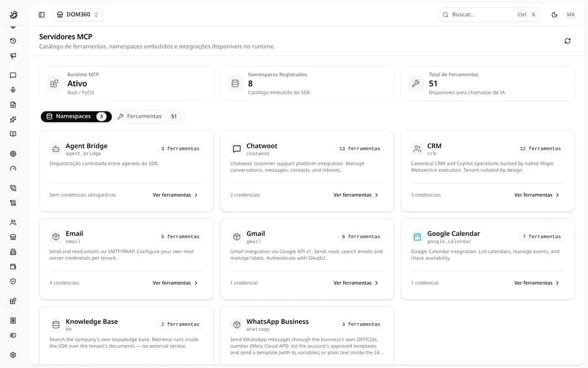The width and height of the screenshot is (588, 368).
Task: Open the MCP blocks icon in sidebar
Action: [x=13, y=301]
